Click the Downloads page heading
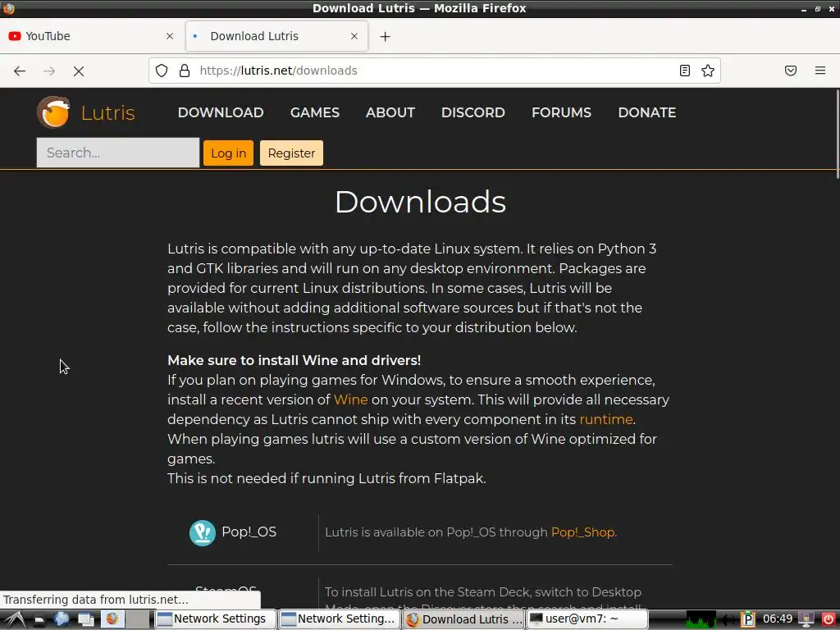The width and height of the screenshot is (840, 630). (x=421, y=202)
